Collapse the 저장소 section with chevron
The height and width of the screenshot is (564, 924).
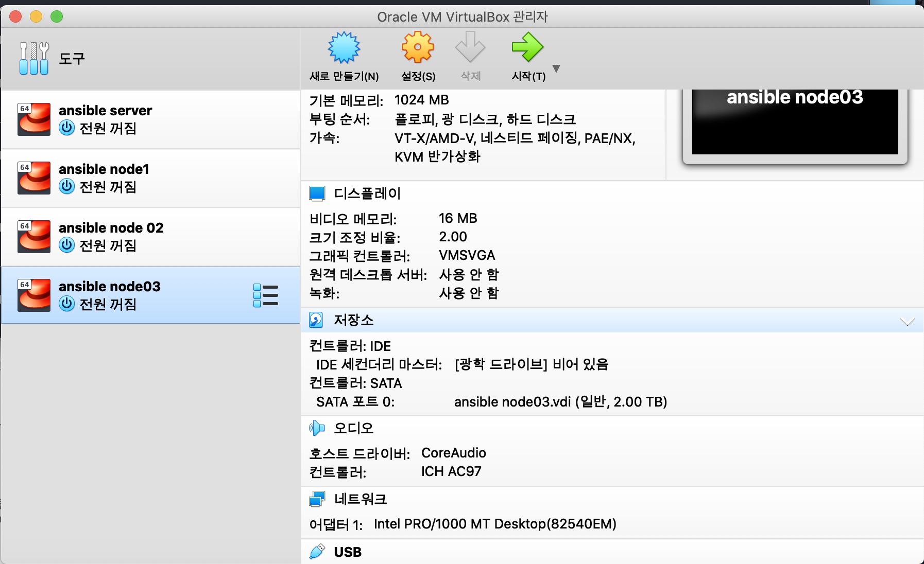pyautogui.click(x=907, y=322)
